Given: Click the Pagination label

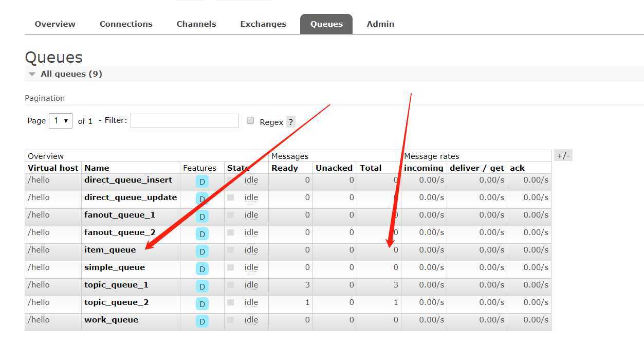Looking at the screenshot, I should 45,98.
